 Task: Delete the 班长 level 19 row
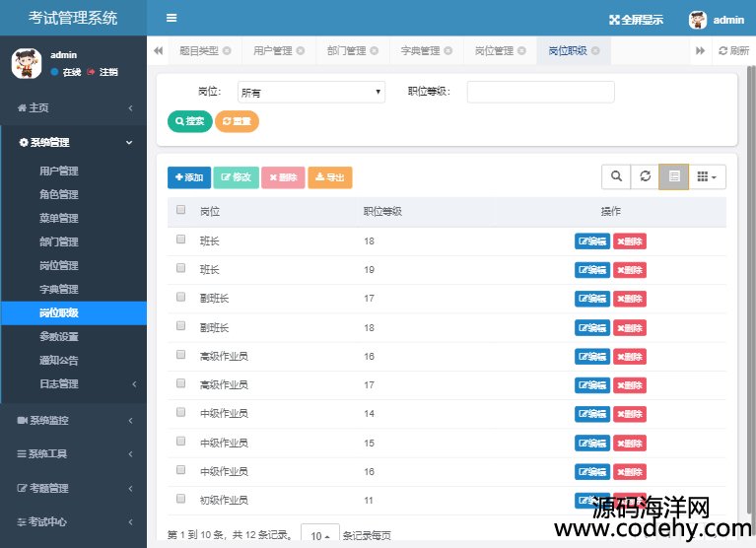630,270
